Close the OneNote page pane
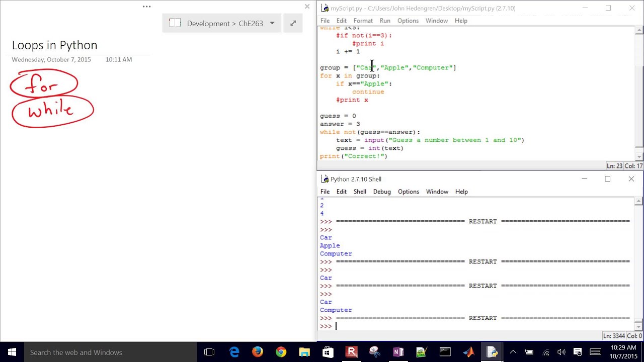 307,7
